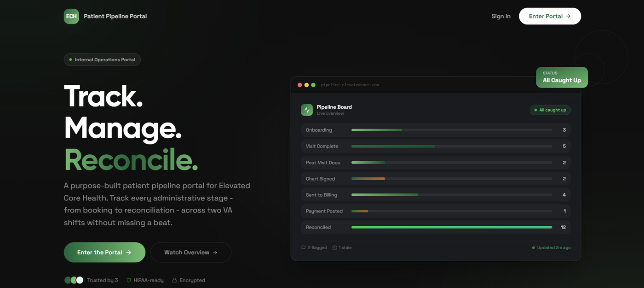Select the Payment Posted row label
Image resolution: width=644 pixels, height=288 pixels.
pos(324,211)
